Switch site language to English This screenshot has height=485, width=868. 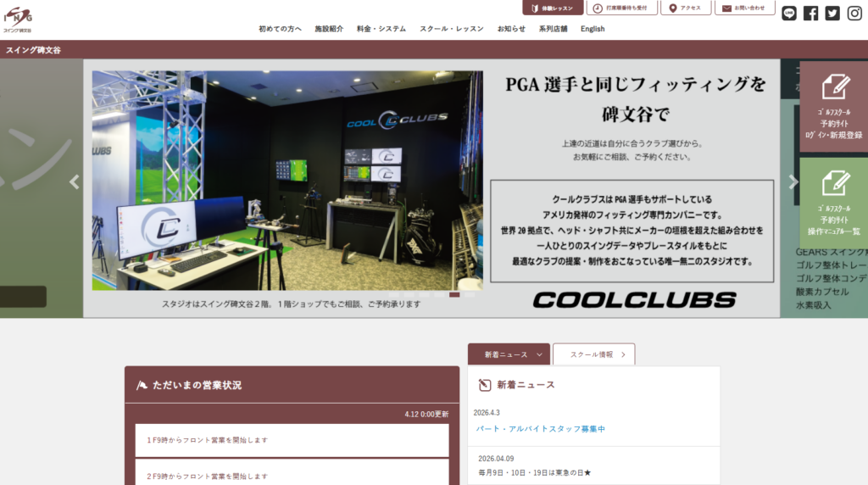point(593,29)
